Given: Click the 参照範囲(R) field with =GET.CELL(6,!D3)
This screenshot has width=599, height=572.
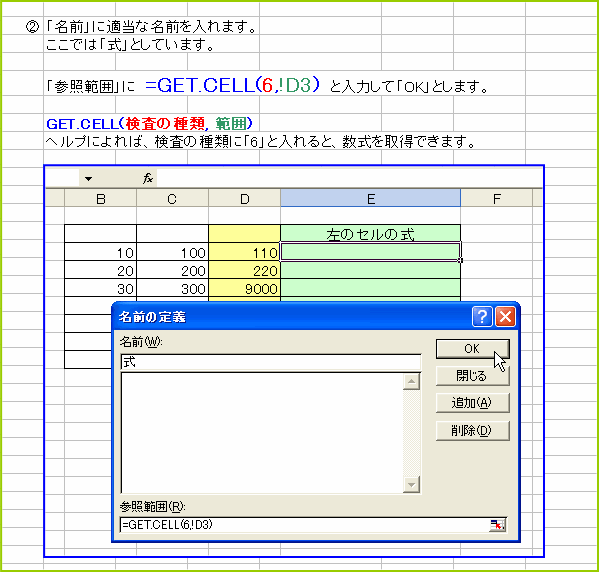Looking at the screenshot, I should [304, 525].
